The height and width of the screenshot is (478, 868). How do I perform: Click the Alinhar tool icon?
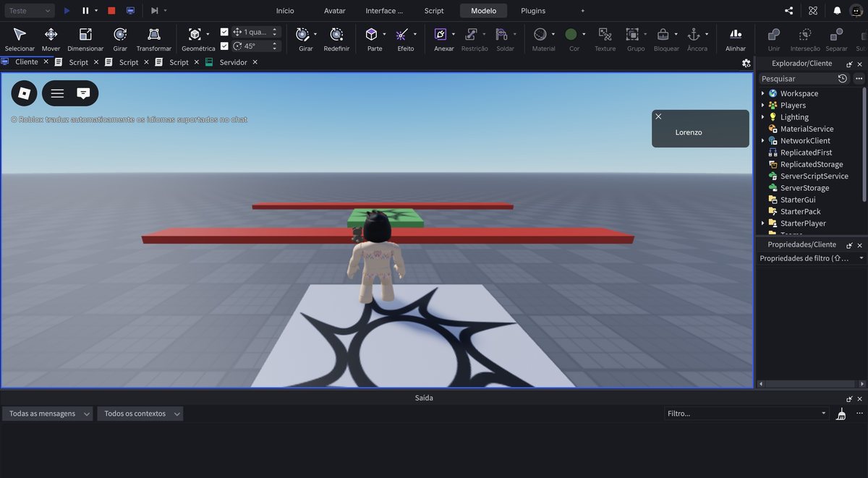click(736, 34)
